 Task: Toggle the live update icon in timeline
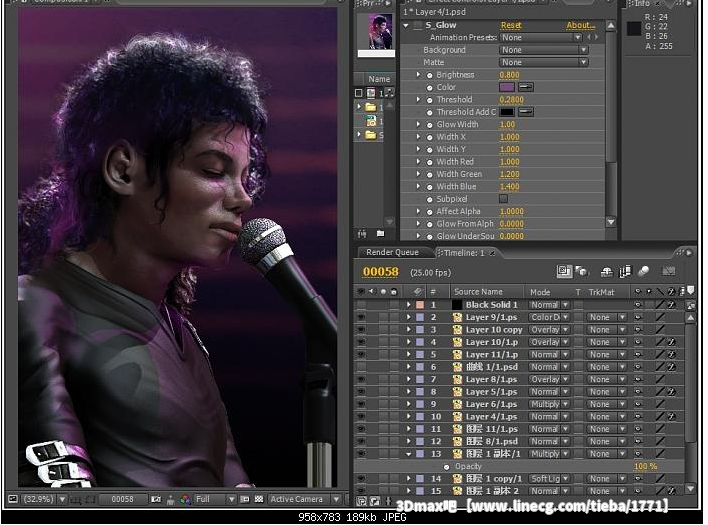click(564, 271)
